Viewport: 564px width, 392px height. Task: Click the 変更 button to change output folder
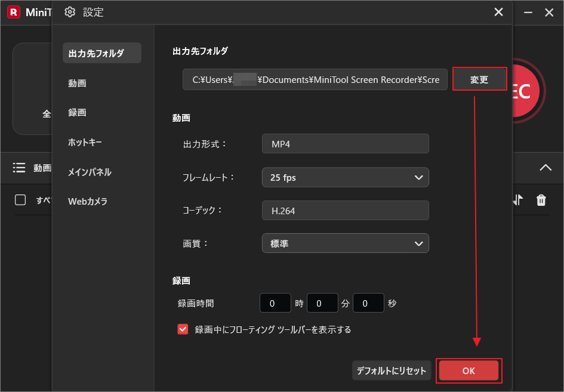[479, 79]
